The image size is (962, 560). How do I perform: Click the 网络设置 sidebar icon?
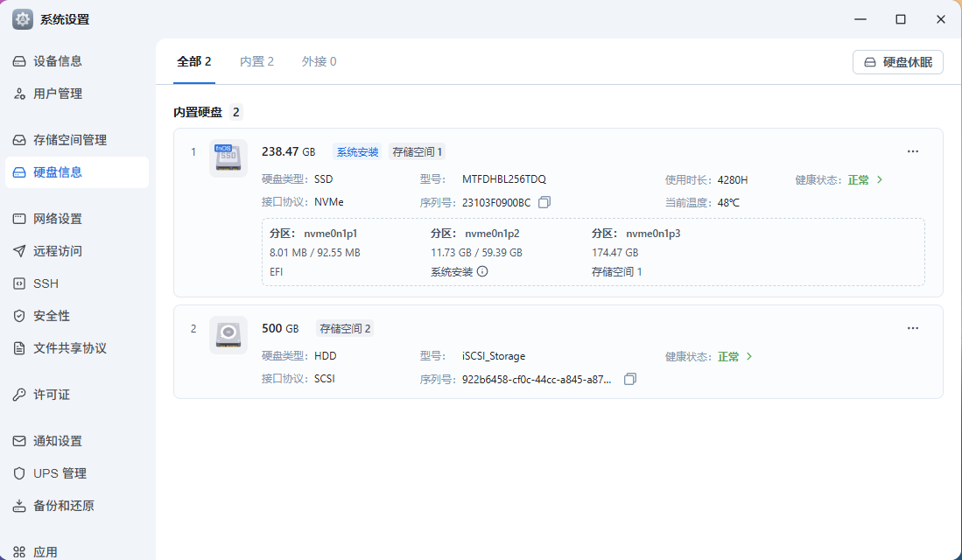point(19,219)
